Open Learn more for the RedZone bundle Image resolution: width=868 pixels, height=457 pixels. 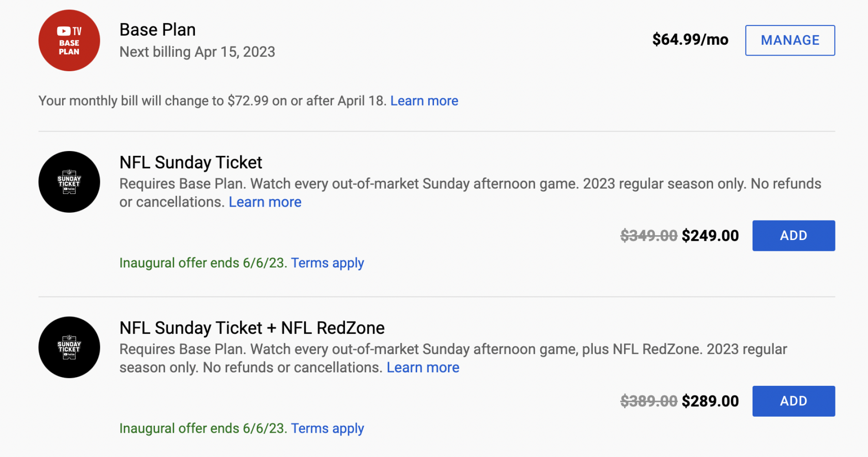tap(423, 367)
